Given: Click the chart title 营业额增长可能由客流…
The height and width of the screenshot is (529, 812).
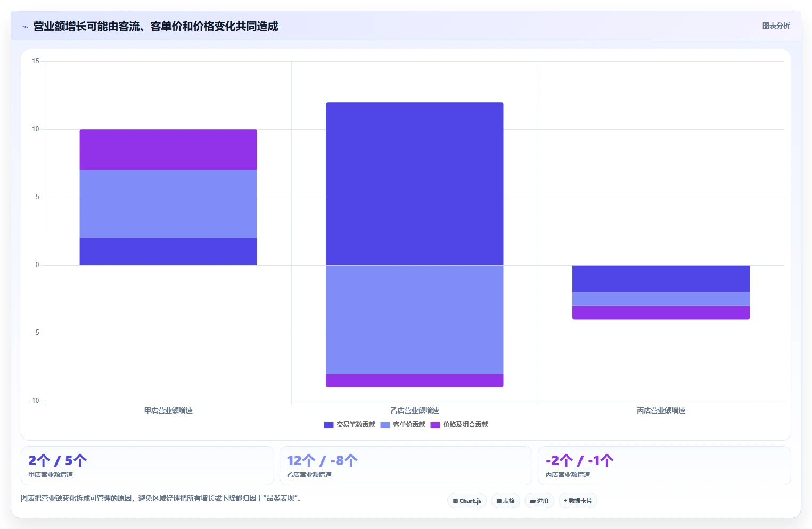Looking at the screenshot, I should (x=155, y=26).
